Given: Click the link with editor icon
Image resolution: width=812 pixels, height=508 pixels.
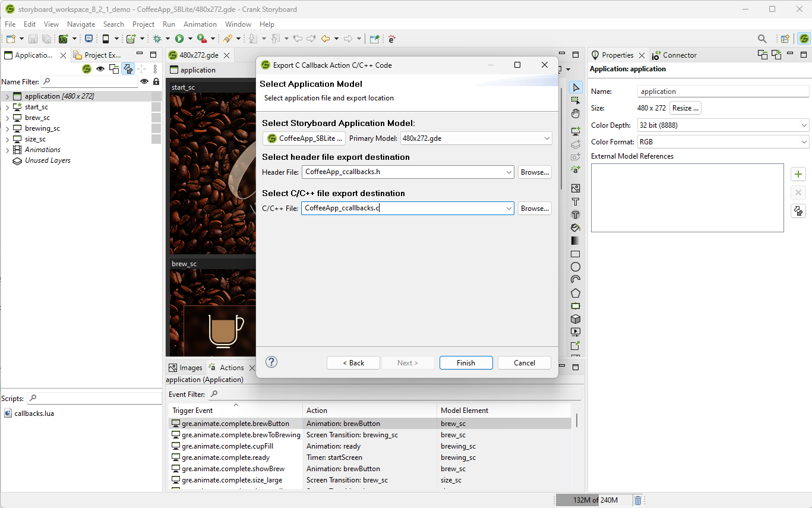Looking at the screenshot, I should click(x=128, y=69).
